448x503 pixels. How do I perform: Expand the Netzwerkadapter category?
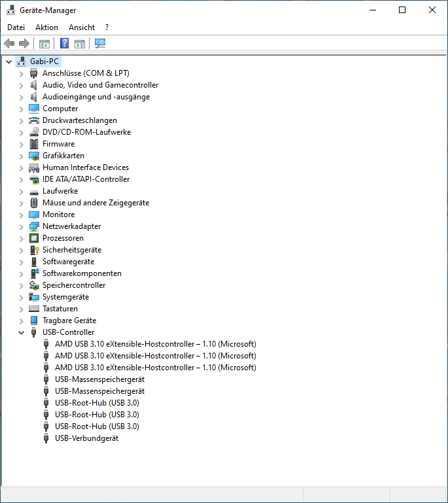point(21,227)
